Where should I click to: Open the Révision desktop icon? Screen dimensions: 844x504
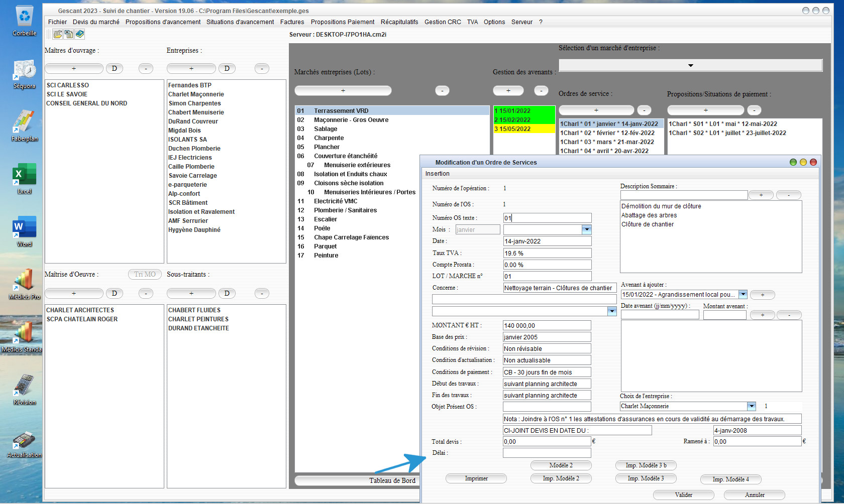[x=24, y=390]
